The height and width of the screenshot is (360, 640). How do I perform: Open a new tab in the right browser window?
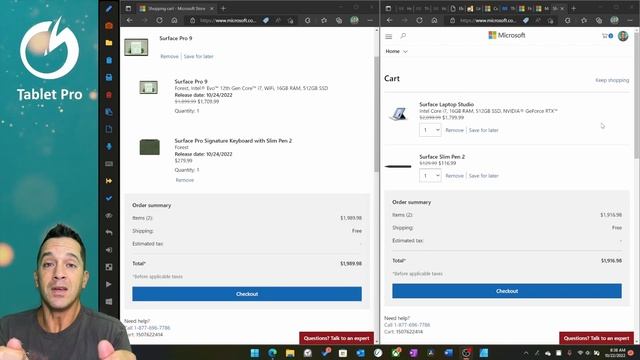[573, 8]
